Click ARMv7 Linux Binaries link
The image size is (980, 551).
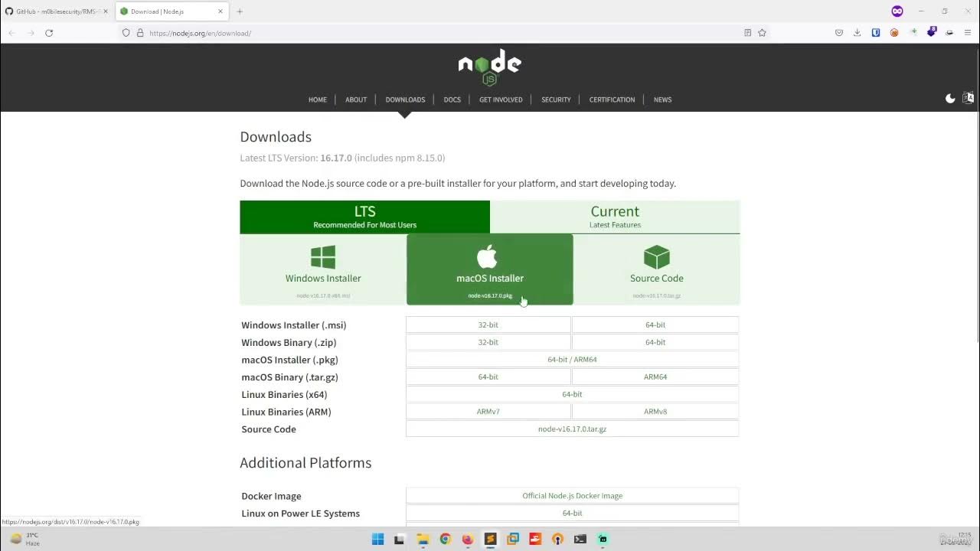coord(488,412)
